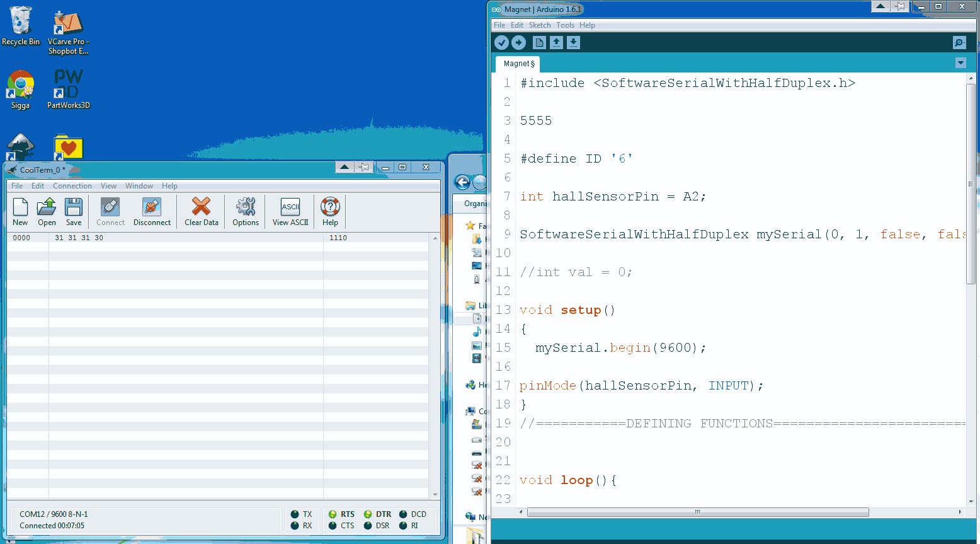The width and height of the screenshot is (980, 544).
Task: Click the "0000" offset in CoolTerm
Action: click(x=21, y=238)
